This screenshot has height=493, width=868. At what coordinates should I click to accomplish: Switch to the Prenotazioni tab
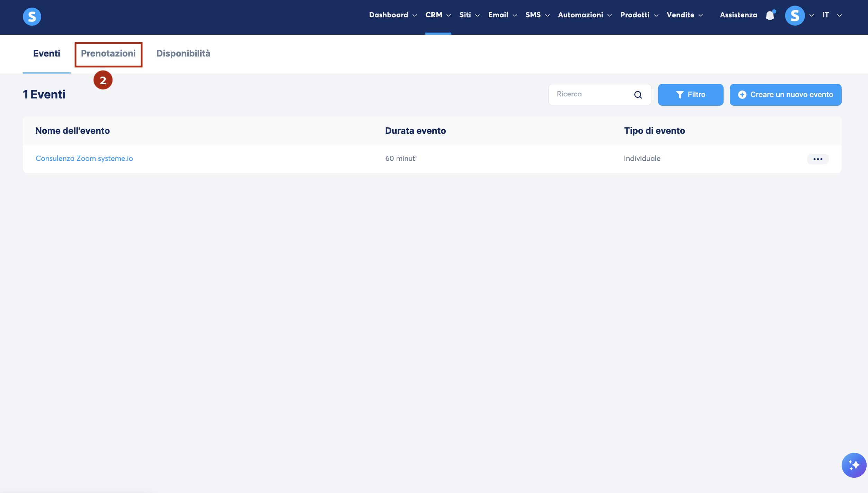tap(108, 53)
